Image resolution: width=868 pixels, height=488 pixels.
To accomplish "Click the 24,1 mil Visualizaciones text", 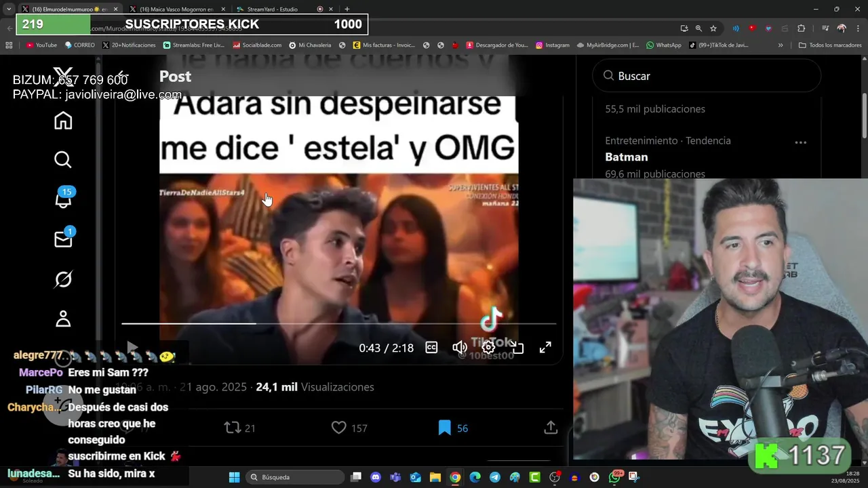I will click(x=315, y=387).
